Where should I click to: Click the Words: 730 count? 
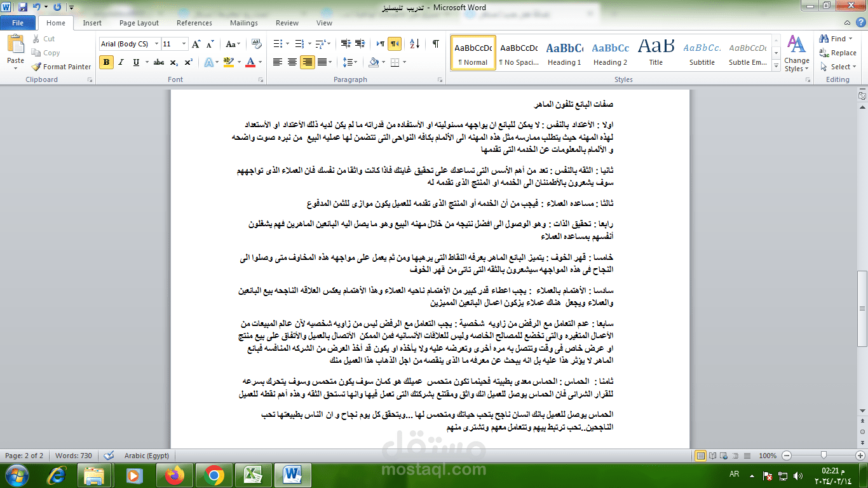(x=73, y=456)
